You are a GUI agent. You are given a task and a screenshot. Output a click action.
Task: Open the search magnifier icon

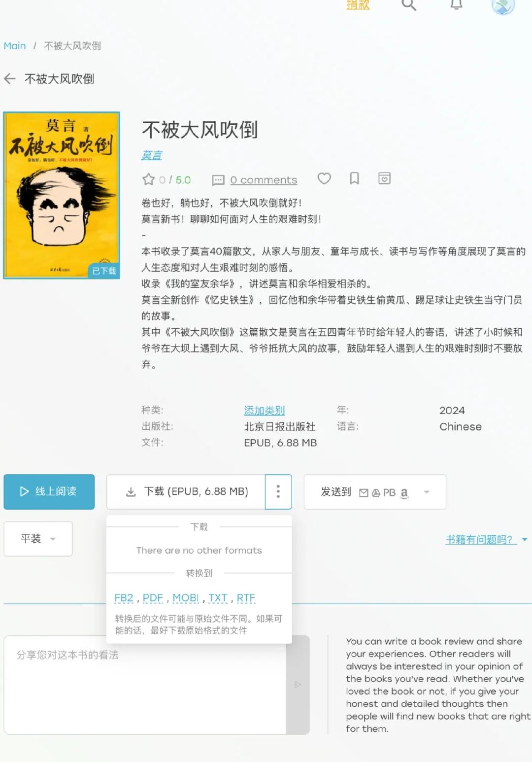tap(409, 5)
